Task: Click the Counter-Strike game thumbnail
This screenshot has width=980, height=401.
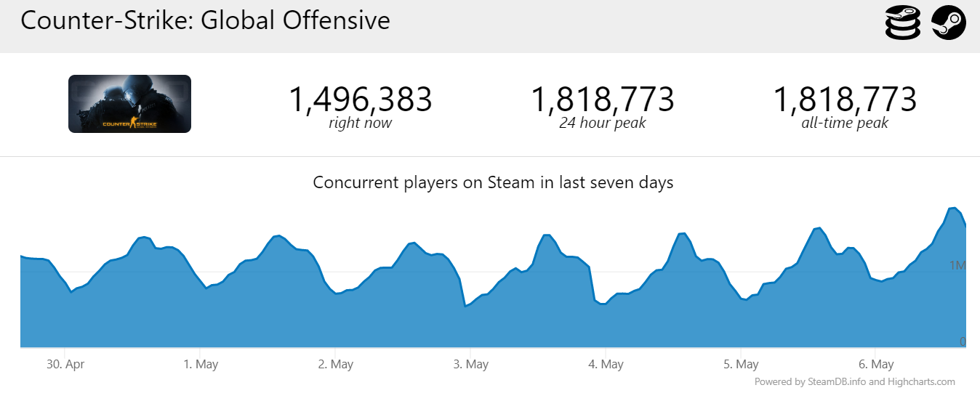Action: (x=129, y=104)
